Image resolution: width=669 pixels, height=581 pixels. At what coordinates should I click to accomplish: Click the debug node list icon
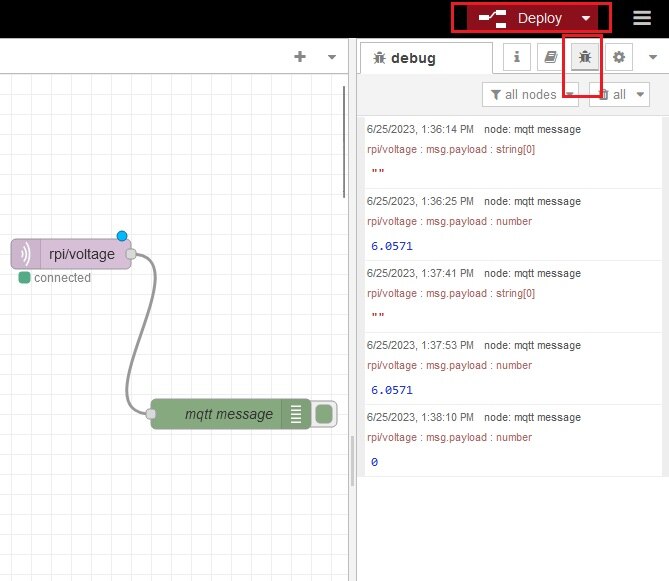pos(296,414)
